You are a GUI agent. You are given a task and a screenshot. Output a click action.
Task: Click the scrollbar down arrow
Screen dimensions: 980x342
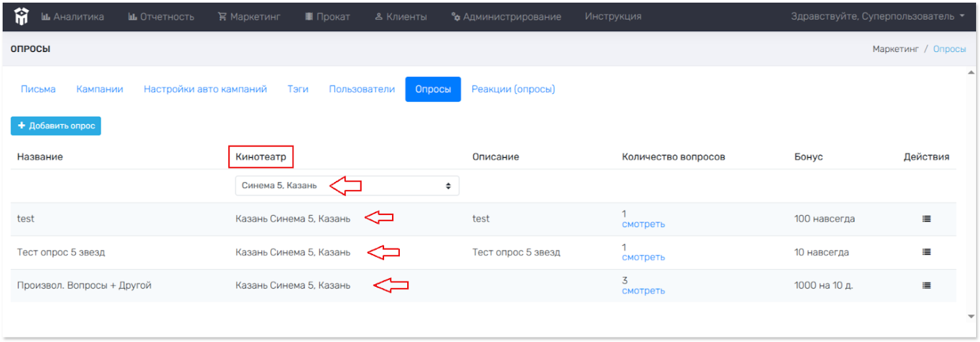971,316
